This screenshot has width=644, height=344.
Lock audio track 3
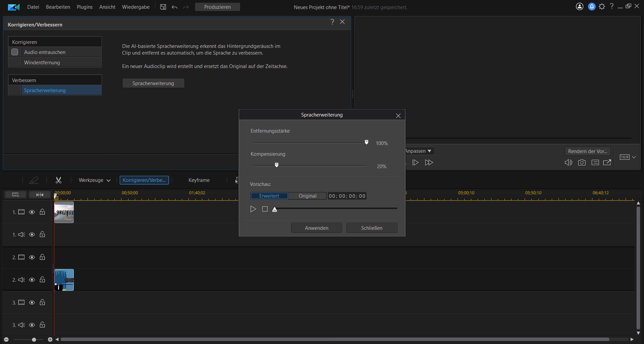click(42, 325)
